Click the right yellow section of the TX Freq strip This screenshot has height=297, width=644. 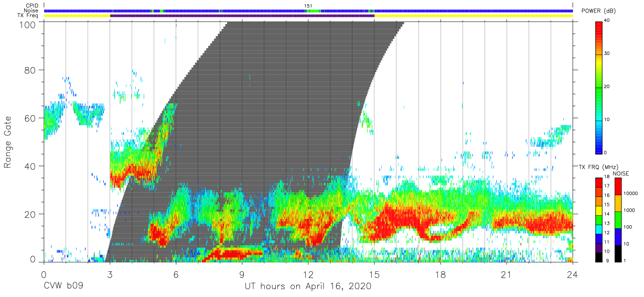[474, 16]
